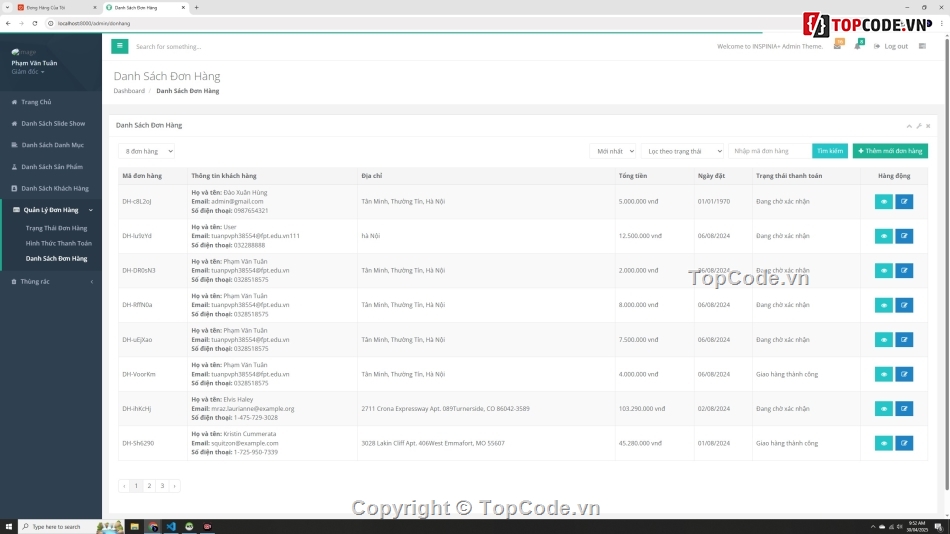Open the '8 đơn hàng' page-size dropdown
This screenshot has height=534, width=950.
(147, 151)
